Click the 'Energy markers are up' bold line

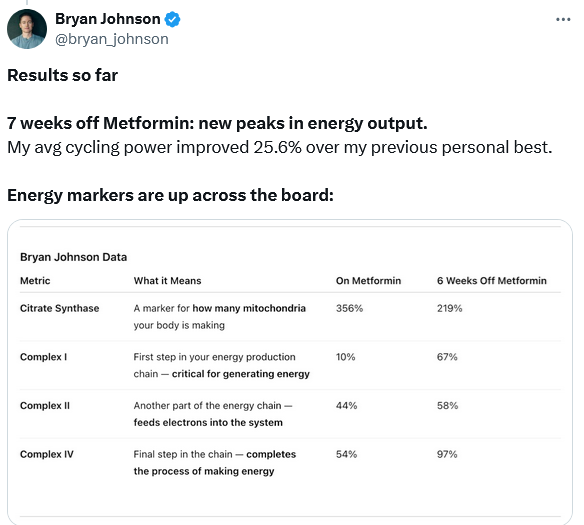click(x=170, y=195)
